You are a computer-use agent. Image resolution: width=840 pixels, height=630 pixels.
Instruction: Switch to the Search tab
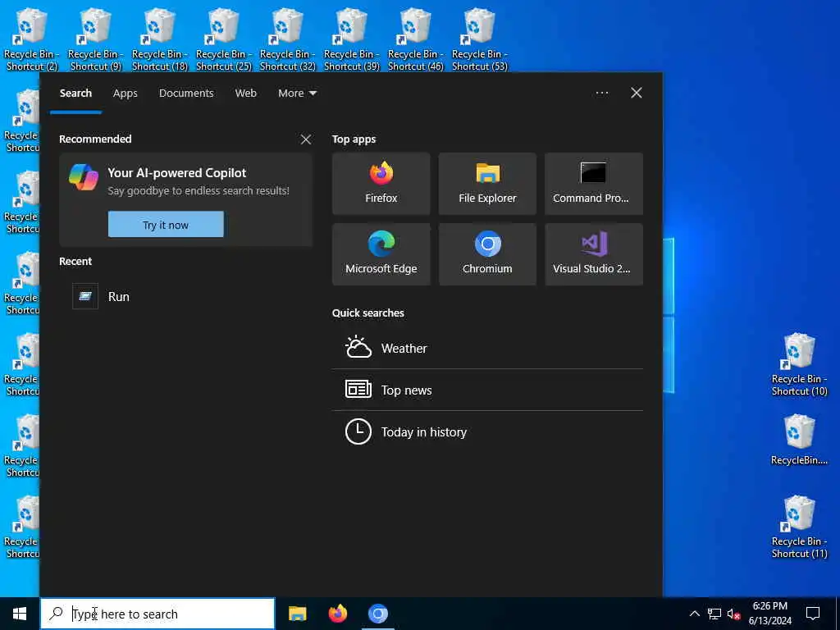pos(75,94)
